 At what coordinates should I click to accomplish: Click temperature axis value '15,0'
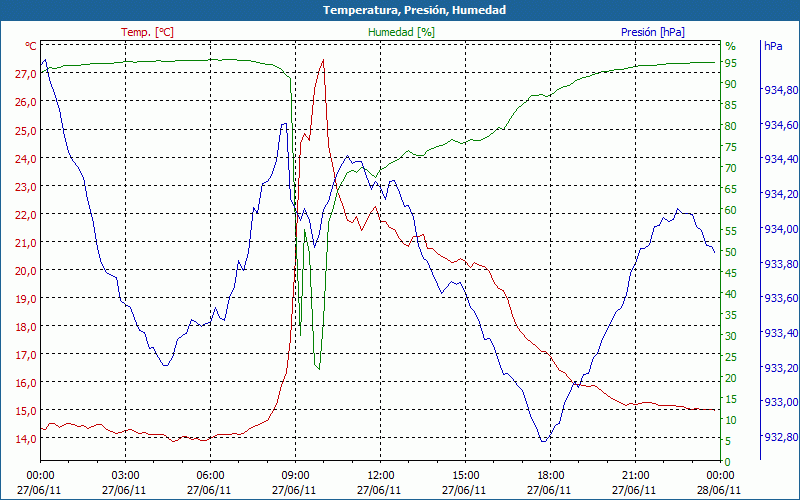(26, 411)
